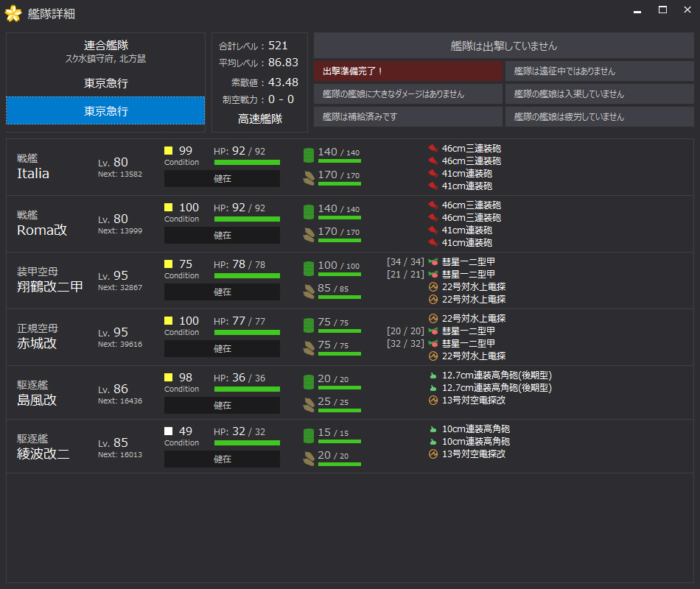Click the ship name 綾波改二
Image resolution: width=700 pixels, height=589 pixels.
pyautogui.click(x=43, y=454)
